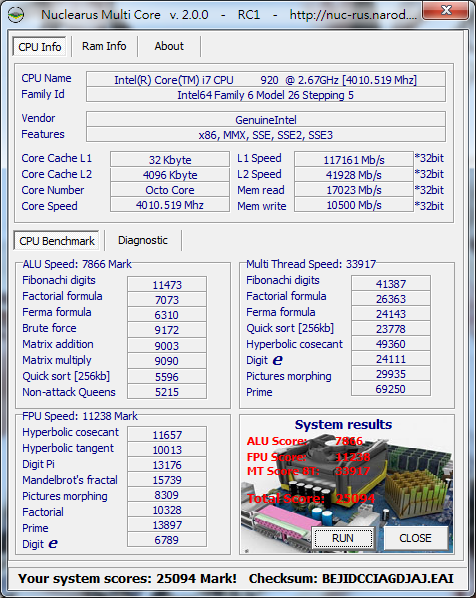Click Mandelbrot's fractal score 15739
The height and width of the screenshot is (598, 476).
[167, 480]
